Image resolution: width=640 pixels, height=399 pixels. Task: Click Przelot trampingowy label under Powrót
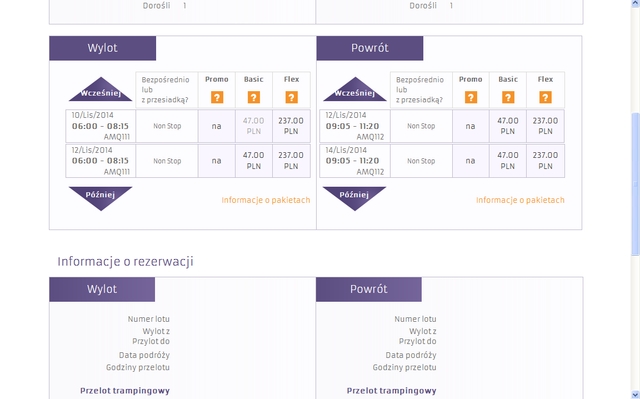391,390
